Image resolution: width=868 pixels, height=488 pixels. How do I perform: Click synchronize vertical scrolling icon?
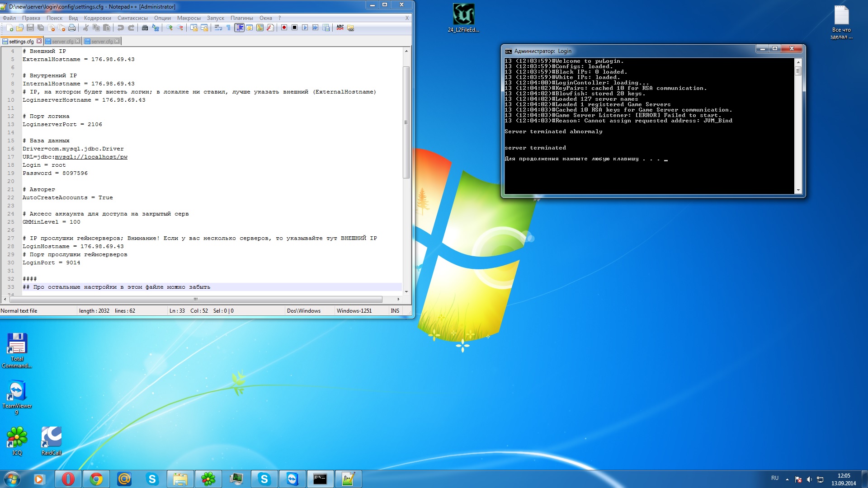coord(194,28)
